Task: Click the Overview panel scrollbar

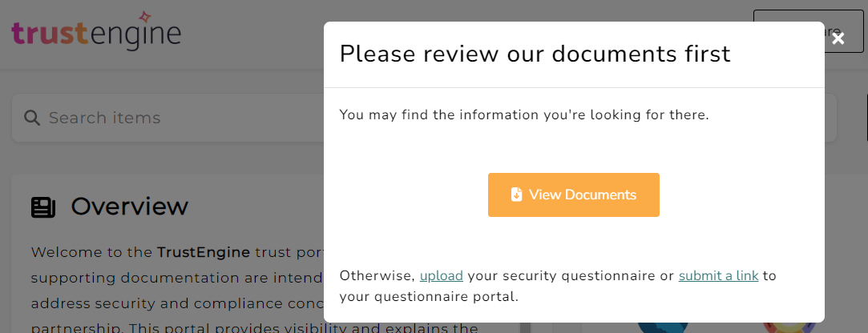Action: [526, 327]
